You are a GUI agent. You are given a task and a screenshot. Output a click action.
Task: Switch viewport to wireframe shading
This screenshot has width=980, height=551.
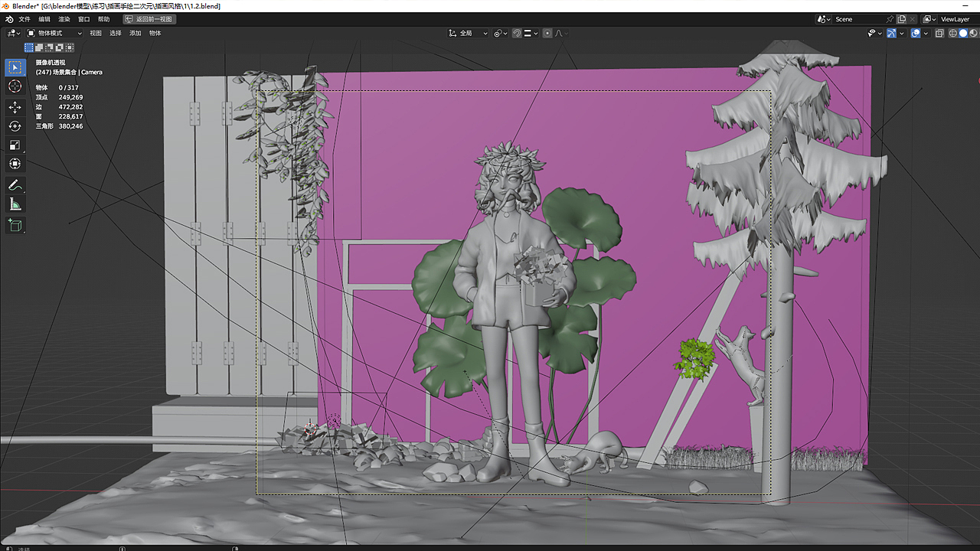pyautogui.click(x=952, y=33)
